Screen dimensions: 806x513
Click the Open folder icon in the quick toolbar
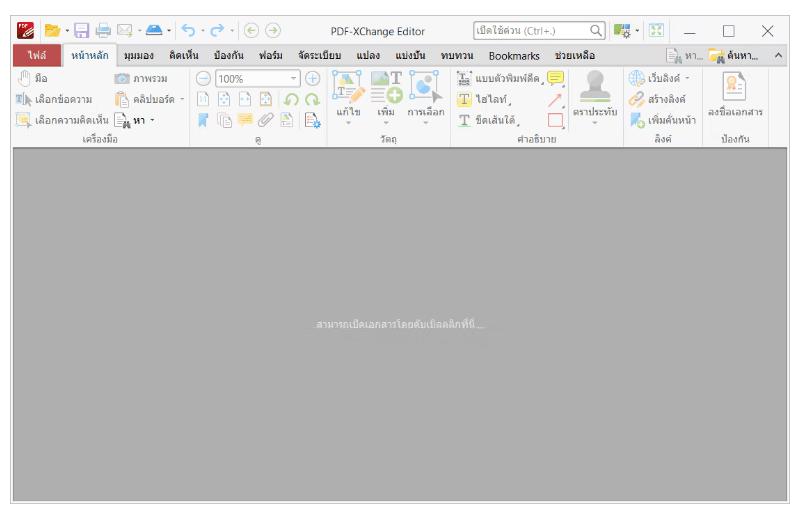52,31
